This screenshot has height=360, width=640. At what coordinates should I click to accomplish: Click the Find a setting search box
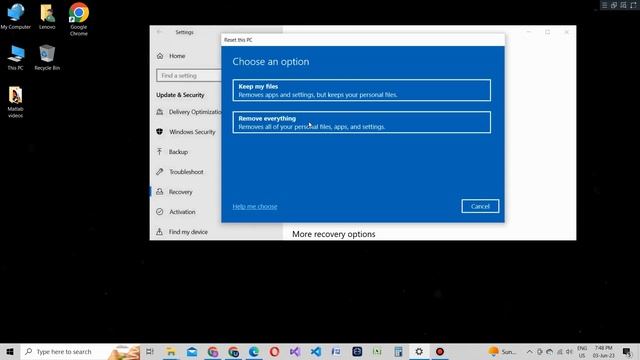[189, 76]
